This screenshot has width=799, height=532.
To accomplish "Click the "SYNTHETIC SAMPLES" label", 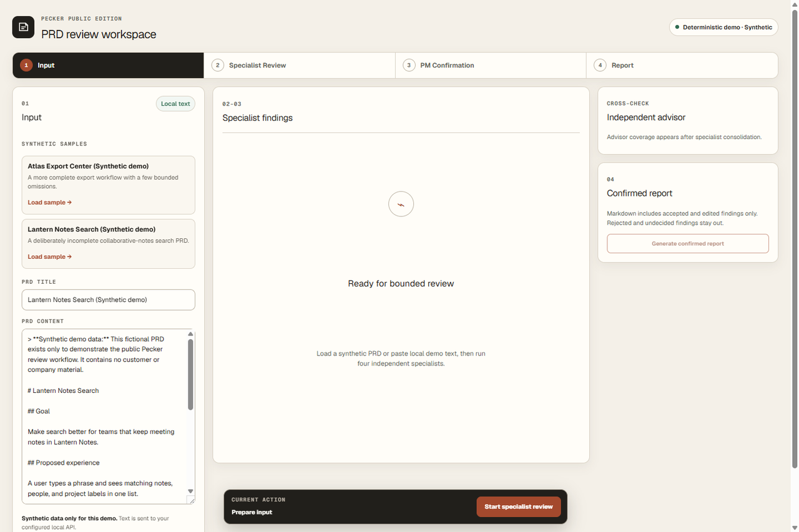I will (x=54, y=144).
